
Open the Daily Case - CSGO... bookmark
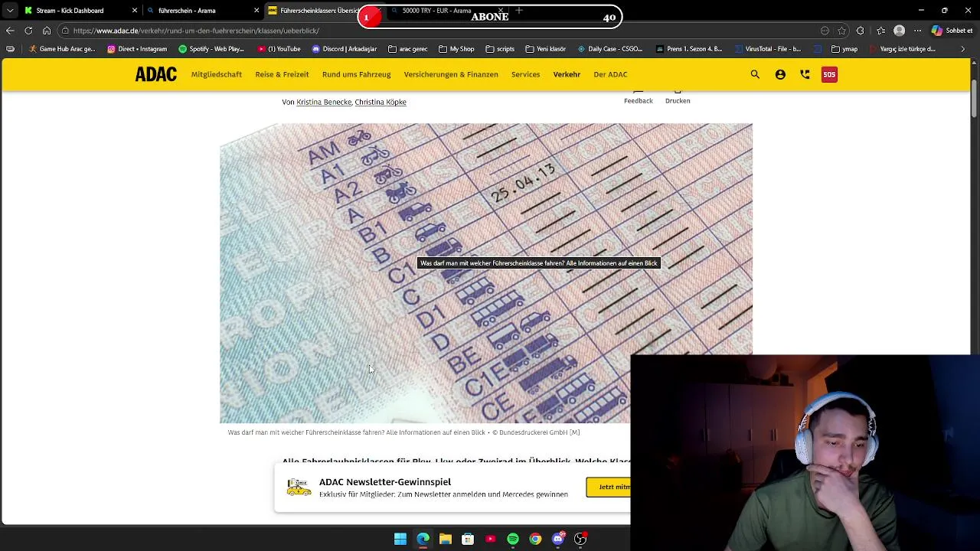(x=610, y=49)
